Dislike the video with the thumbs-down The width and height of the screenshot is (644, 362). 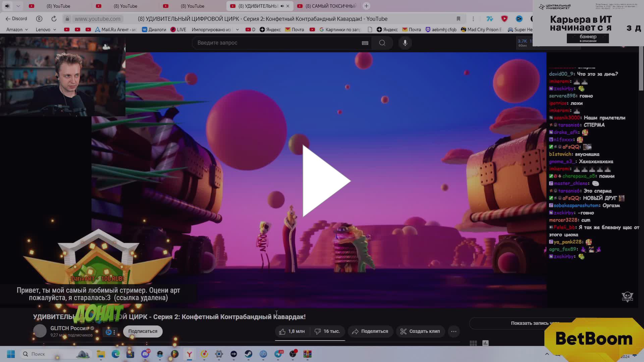click(x=318, y=331)
